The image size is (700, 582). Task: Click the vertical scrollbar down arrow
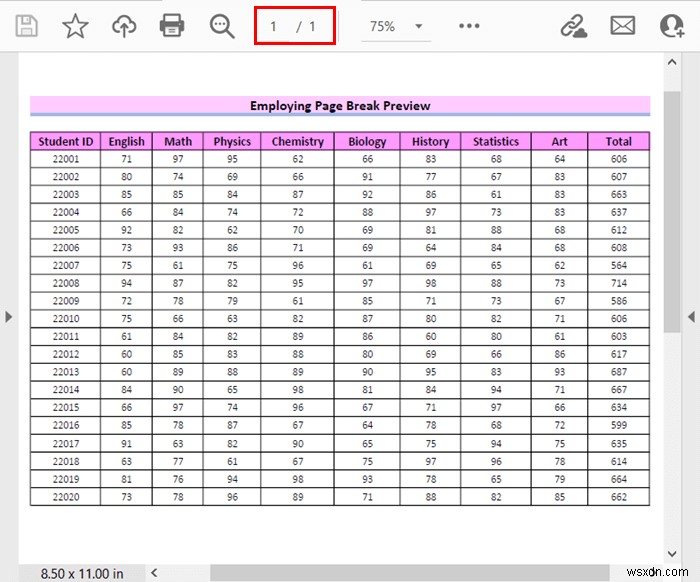pos(672,553)
